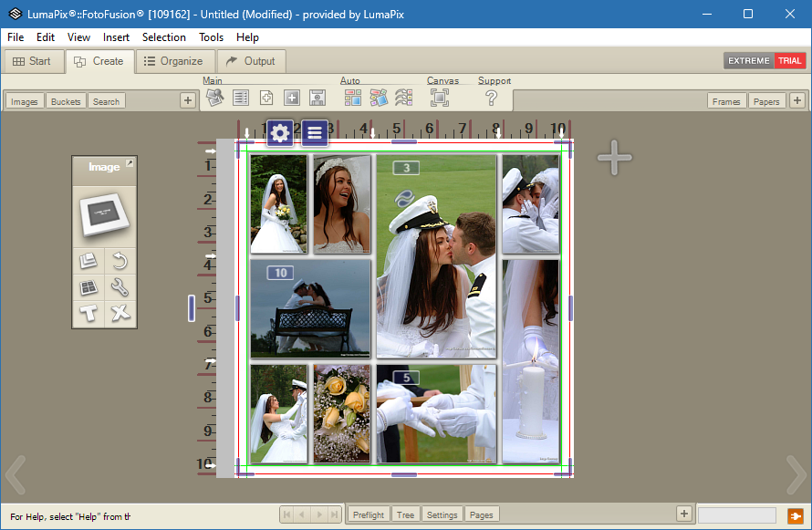This screenshot has height=530, width=812.
Task: Open the File menu
Action: pos(16,37)
